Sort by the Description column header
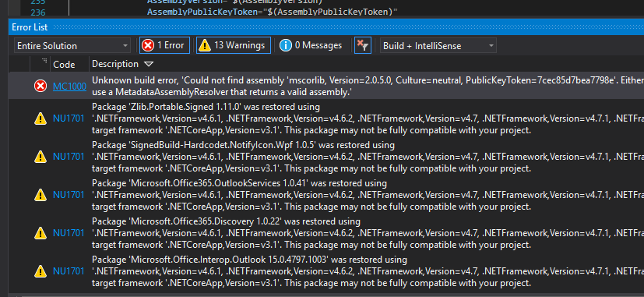Viewport: 644px width, 297px height. pos(115,64)
